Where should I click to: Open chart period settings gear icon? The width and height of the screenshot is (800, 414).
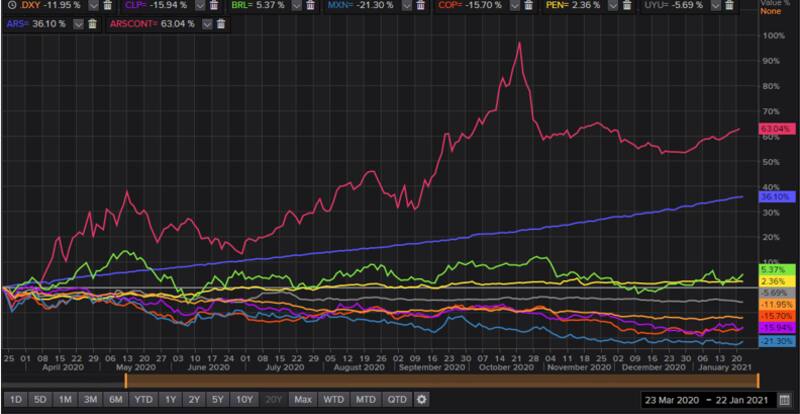click(421, 399)
